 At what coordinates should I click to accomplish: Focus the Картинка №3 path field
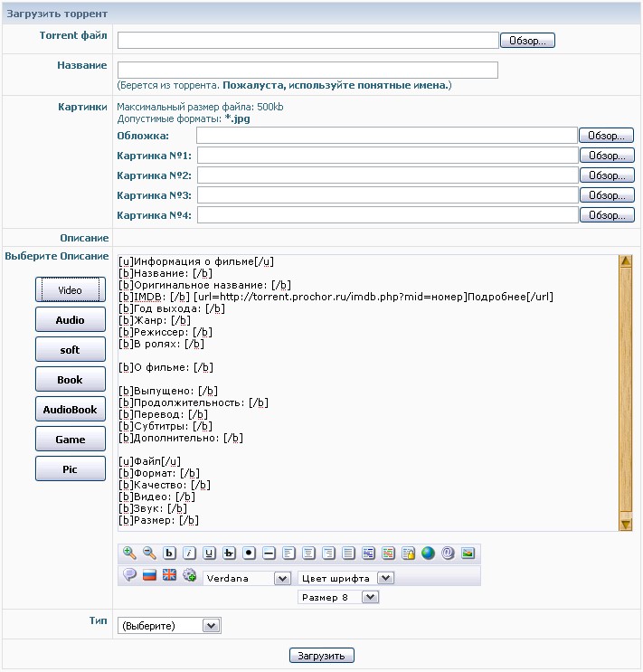(x=387, y=195)
